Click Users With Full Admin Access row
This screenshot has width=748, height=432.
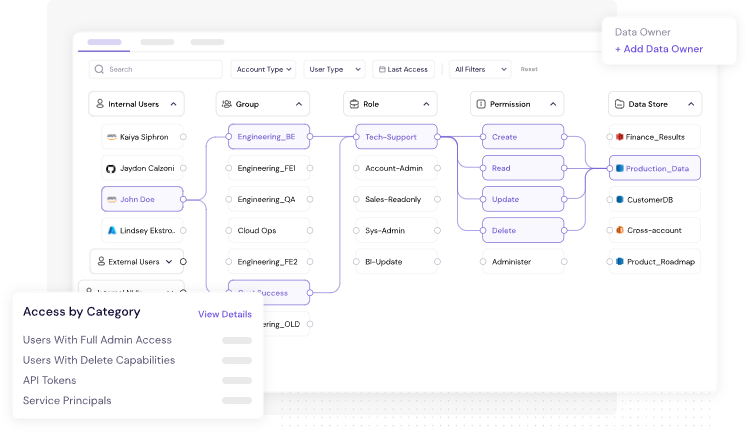(x=137, y=340)
